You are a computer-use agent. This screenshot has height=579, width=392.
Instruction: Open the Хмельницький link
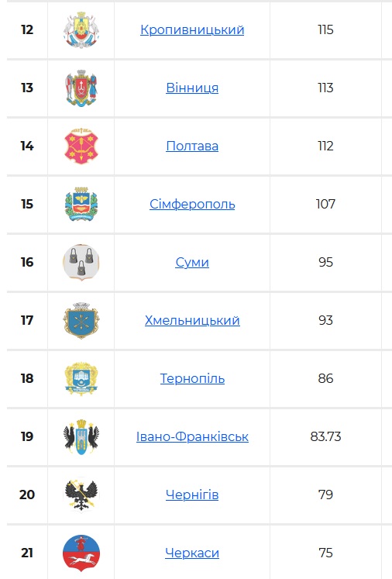pyautogui.click(x=192, y=321)
